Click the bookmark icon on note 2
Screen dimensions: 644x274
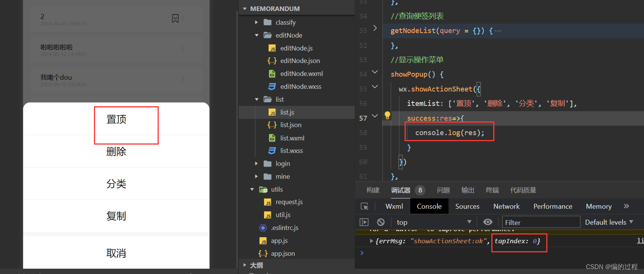point(175,18)
